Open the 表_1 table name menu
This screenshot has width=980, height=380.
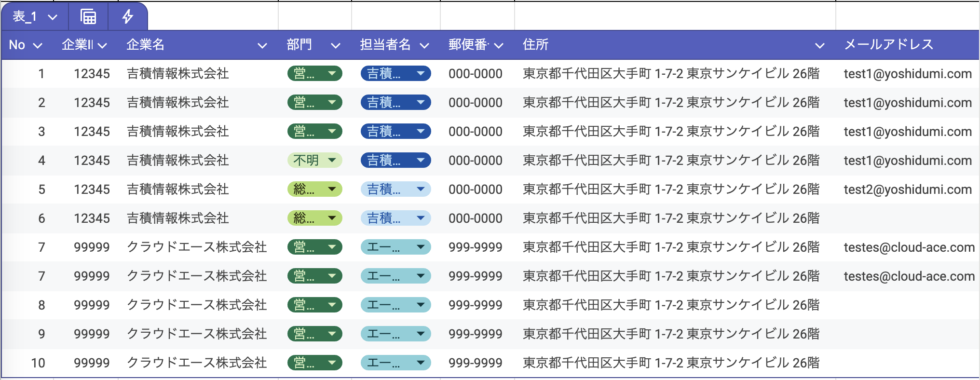[x=52, y=17]
